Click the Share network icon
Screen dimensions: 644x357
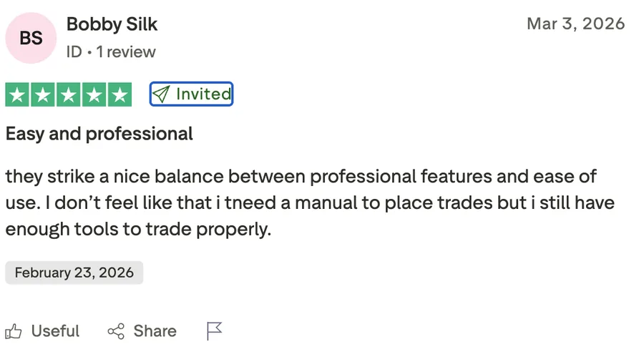[x=116, y=331]
